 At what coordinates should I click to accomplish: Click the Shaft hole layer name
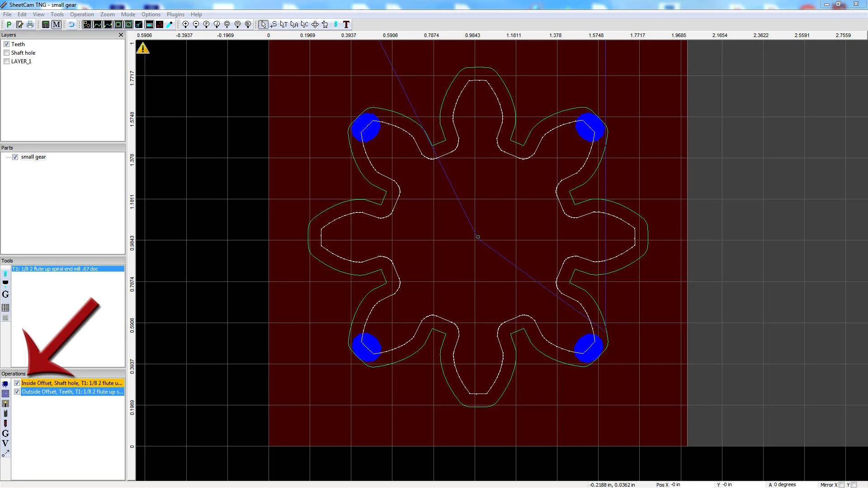pyautogui.click(x=23, y=53)
